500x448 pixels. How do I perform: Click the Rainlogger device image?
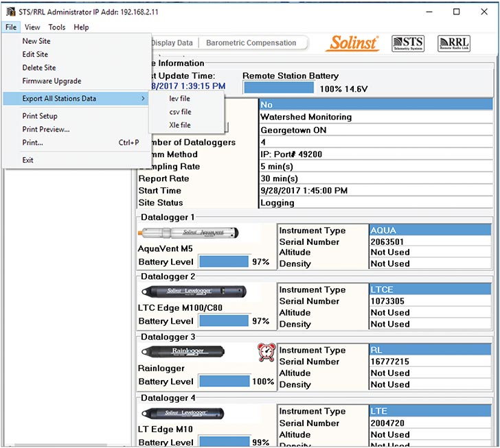coord(183,351)
